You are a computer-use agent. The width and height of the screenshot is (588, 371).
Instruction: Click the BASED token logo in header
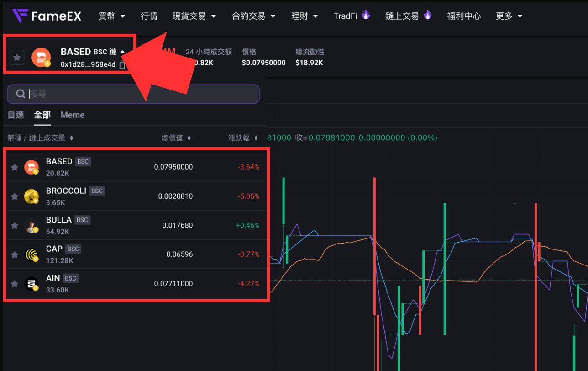pyautogui.click(x=41, y=58)
